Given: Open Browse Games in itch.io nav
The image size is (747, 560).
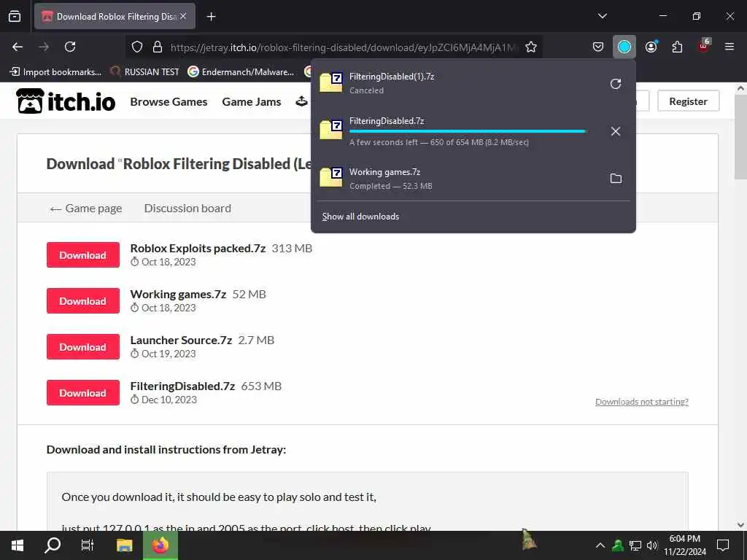Looking at the screenshot, I should coord(169,102).
